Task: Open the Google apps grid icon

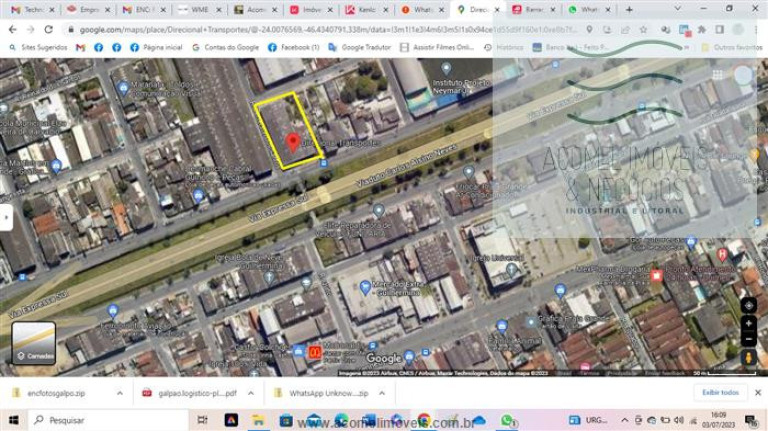Action: point(717,74)
